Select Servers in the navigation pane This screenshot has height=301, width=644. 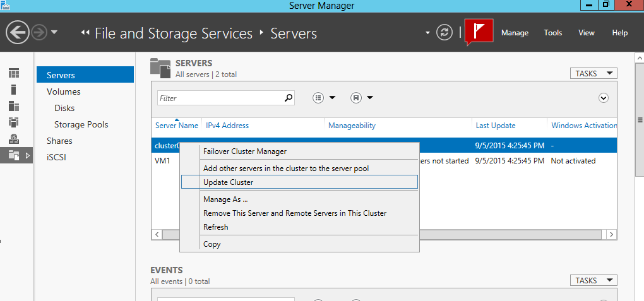coord(85,74)
